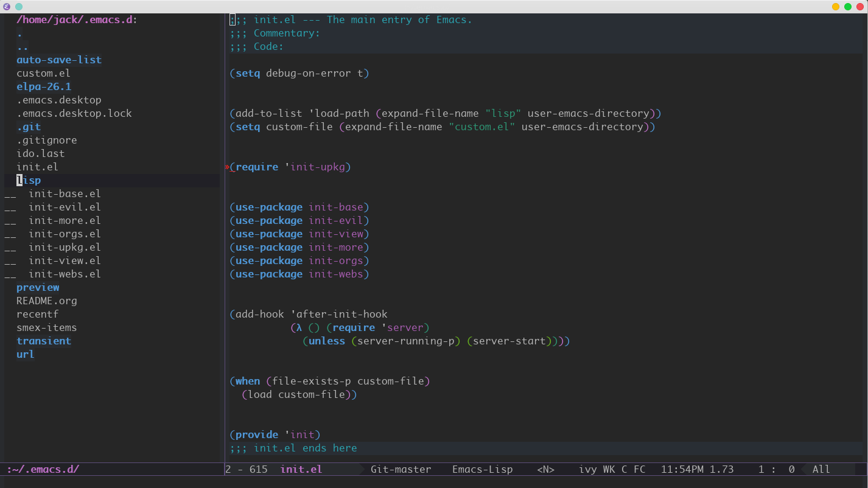Screen dimensions: 868x488
Task: Open init.el from the dired sidebar
Action: pyautogui.click(x=38, y=167)
